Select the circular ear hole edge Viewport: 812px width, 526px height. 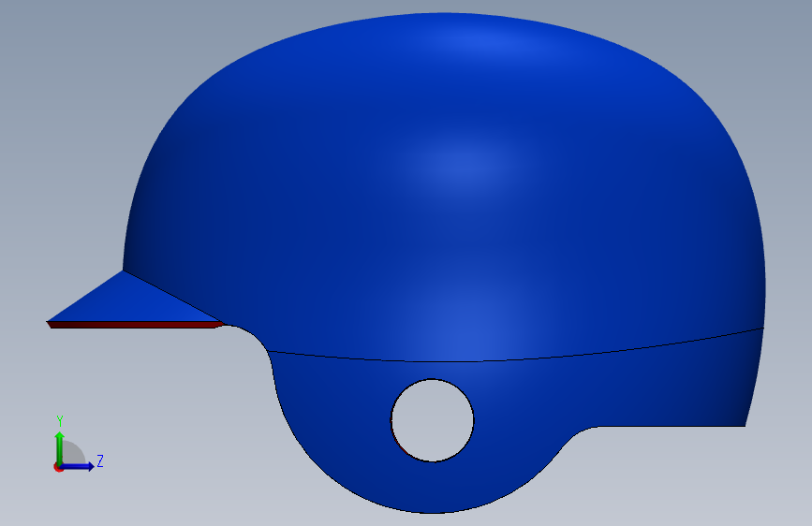[x=433, y=420]
